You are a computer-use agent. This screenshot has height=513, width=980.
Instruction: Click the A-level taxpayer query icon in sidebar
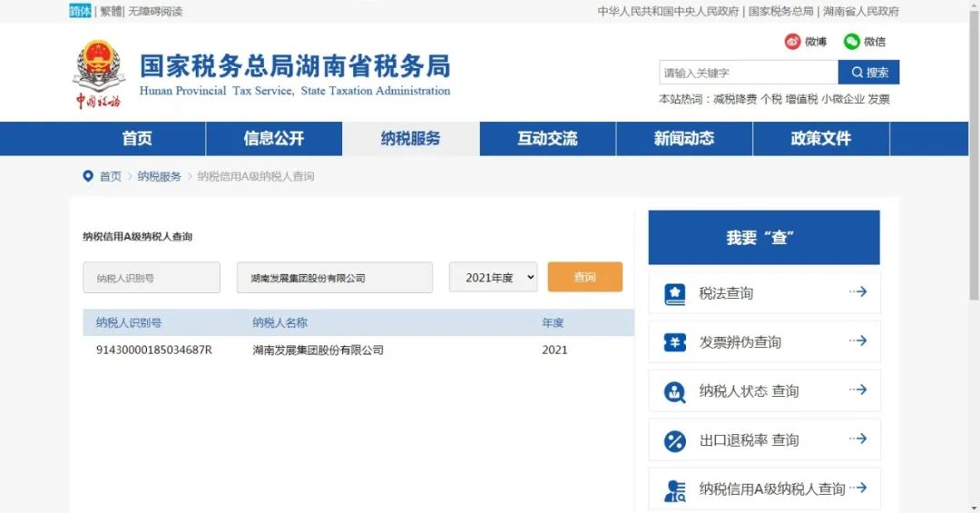click(x=675, y=489)
